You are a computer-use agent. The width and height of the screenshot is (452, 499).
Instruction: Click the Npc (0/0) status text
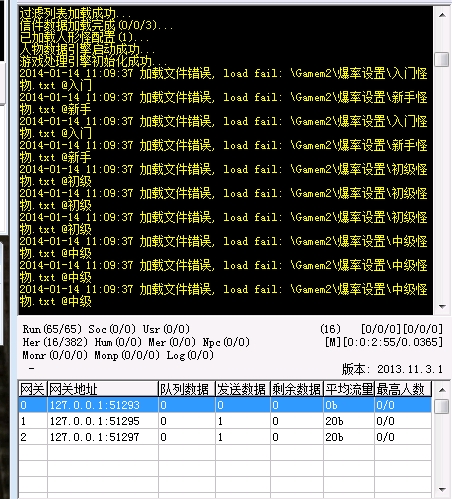click(226, 342)
